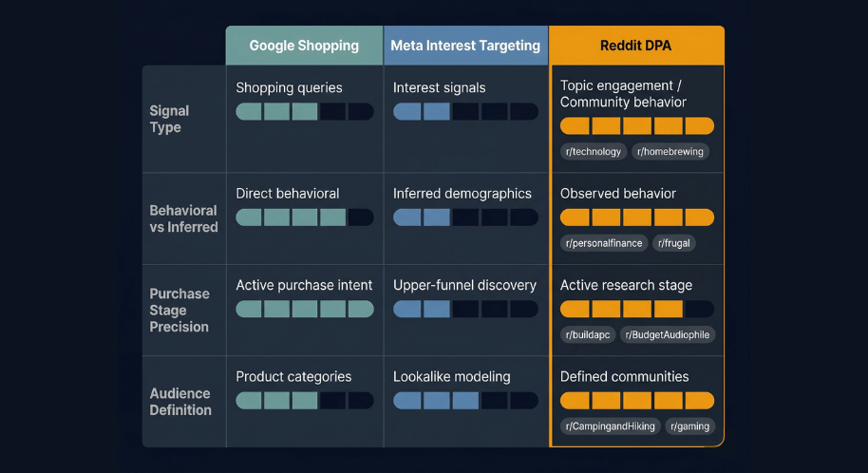Open the r/buildapc tag
Image resolution: width=868 pixels, height=473 pixels.
coord(588,334)
